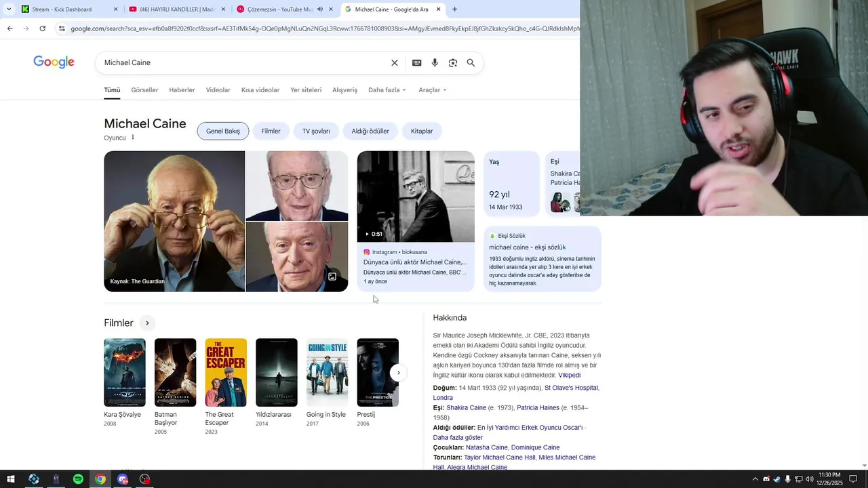Screen dimensions: 868x488
Task: Navigate back in browser
Action: (9, 28)
